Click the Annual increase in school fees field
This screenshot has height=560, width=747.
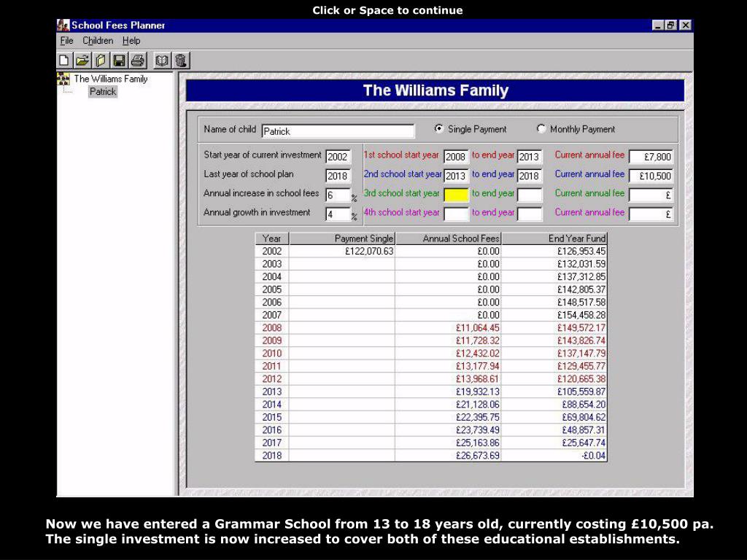(338, 195)
